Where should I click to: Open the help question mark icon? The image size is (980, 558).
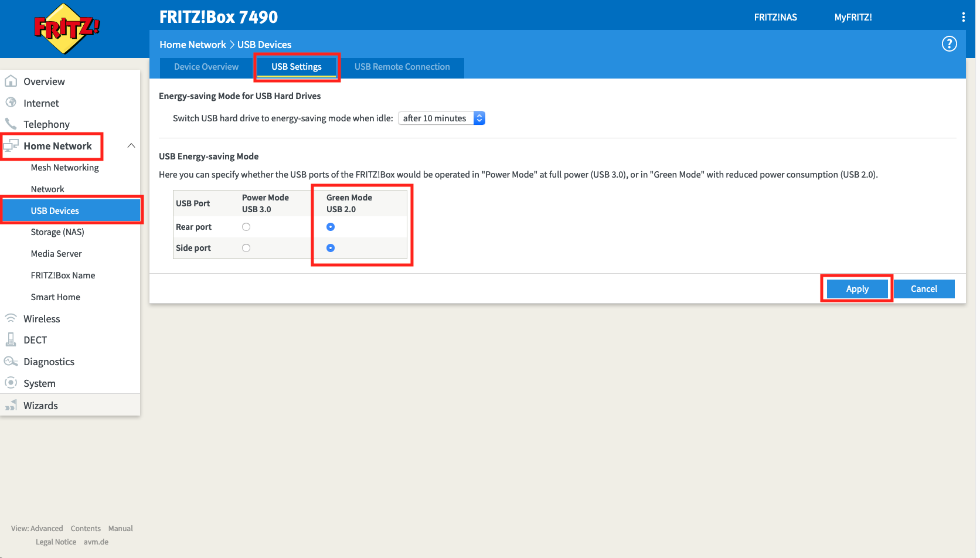click(x=949, y=44)
